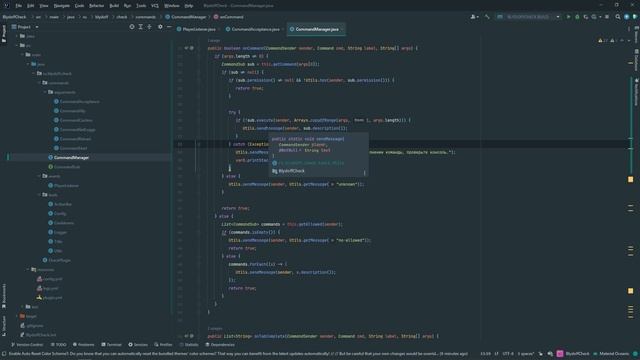Click the commands breadcrumb segment
Viewport: 640px width, 360px height.
(145, 17)
